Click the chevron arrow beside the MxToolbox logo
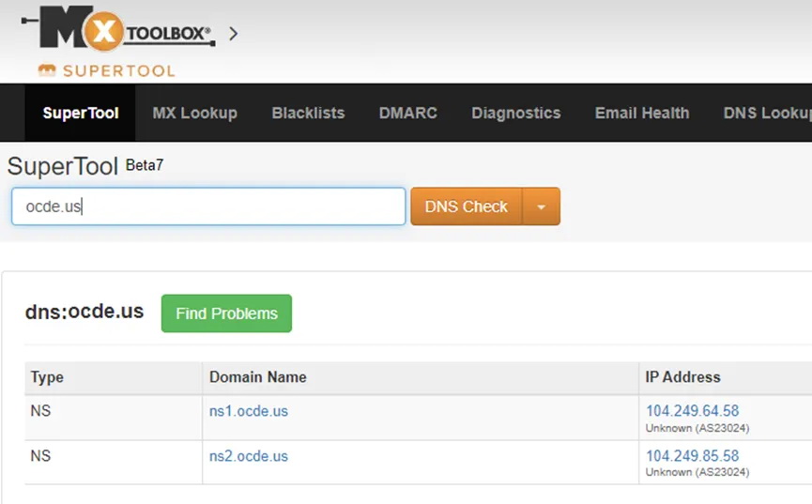 click(234, 34)
